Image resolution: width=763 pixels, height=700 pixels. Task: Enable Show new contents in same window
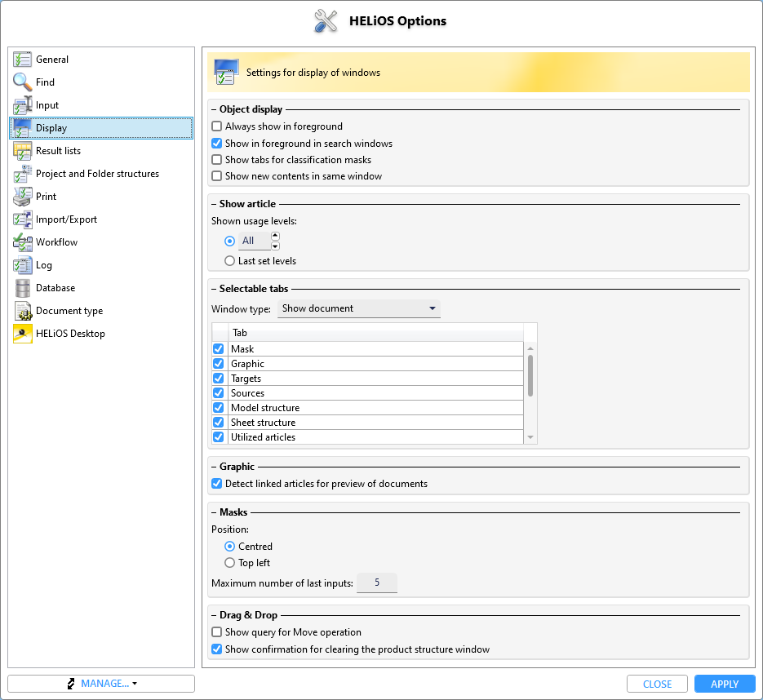(x=216, y=176)
